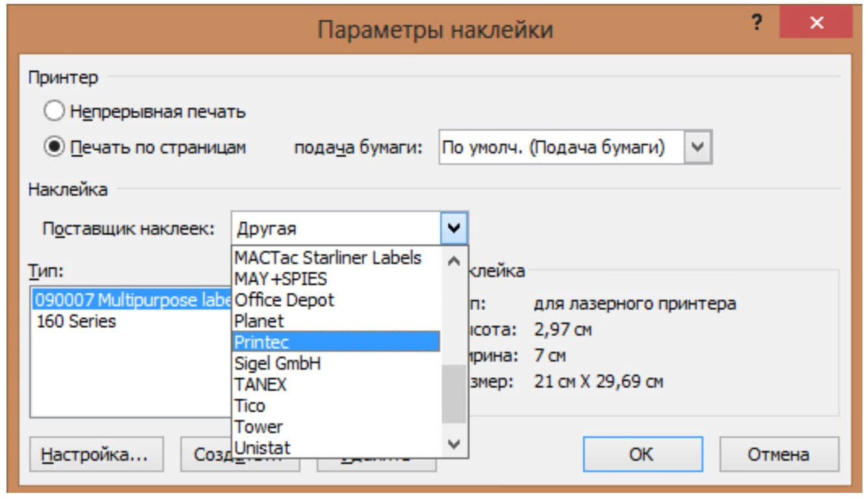Click the help question mark icon
868x502 pixels.
coord(756,24)
